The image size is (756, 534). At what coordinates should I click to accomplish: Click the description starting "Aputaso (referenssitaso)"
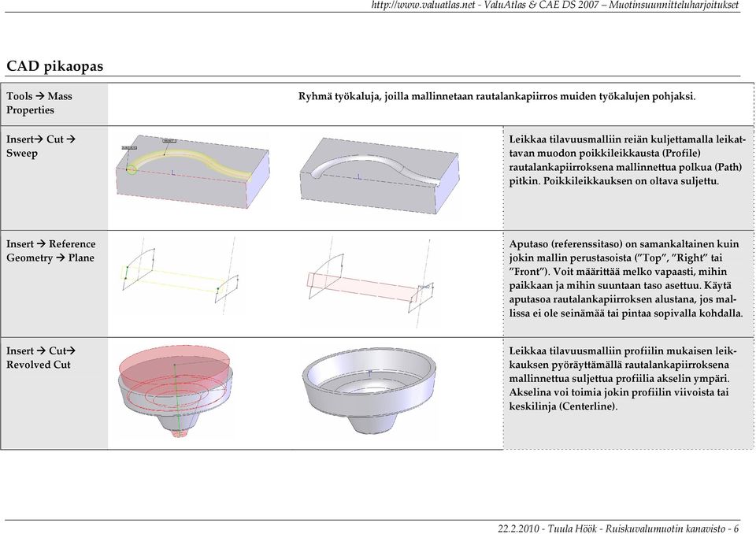(626, 278)
